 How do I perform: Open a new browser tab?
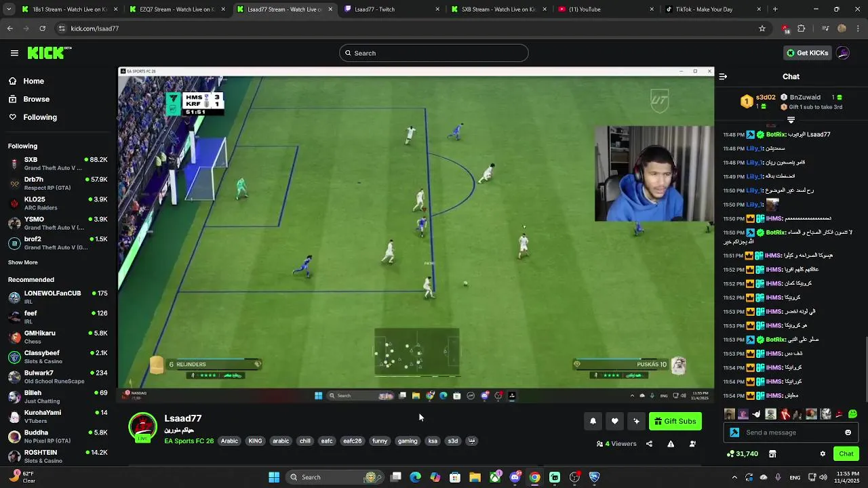(x=775, y=9)
